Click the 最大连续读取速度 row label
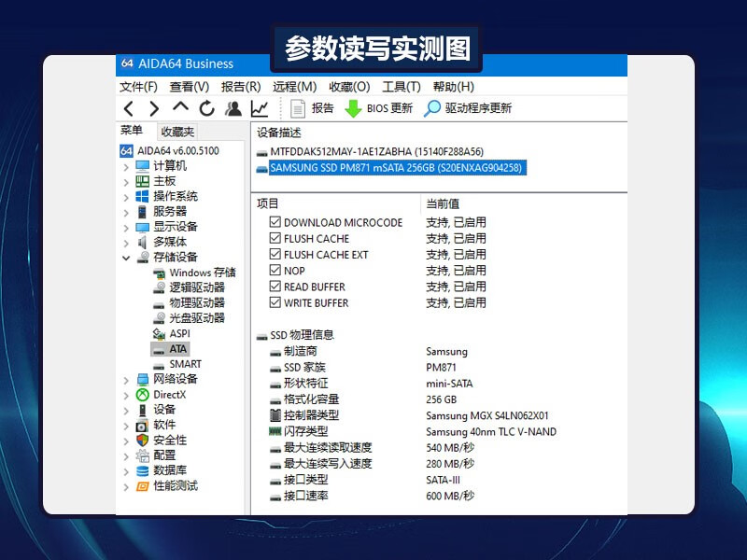Viewport: 747px width, 560px height. [x=328, y=448]
